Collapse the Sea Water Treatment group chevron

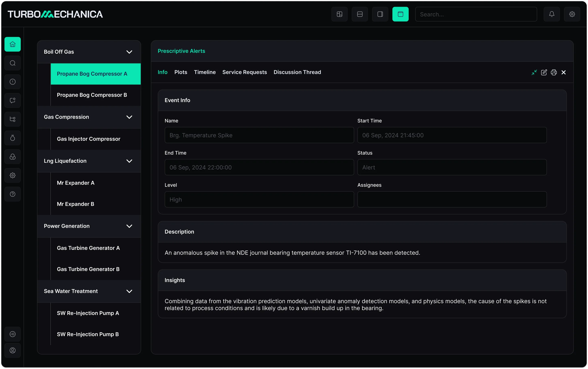tap(129, 291)
